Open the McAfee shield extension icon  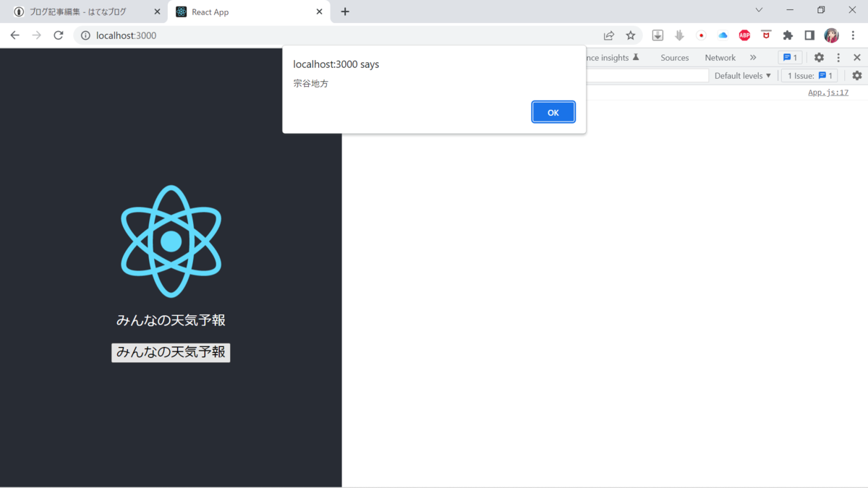click(766, 35)
